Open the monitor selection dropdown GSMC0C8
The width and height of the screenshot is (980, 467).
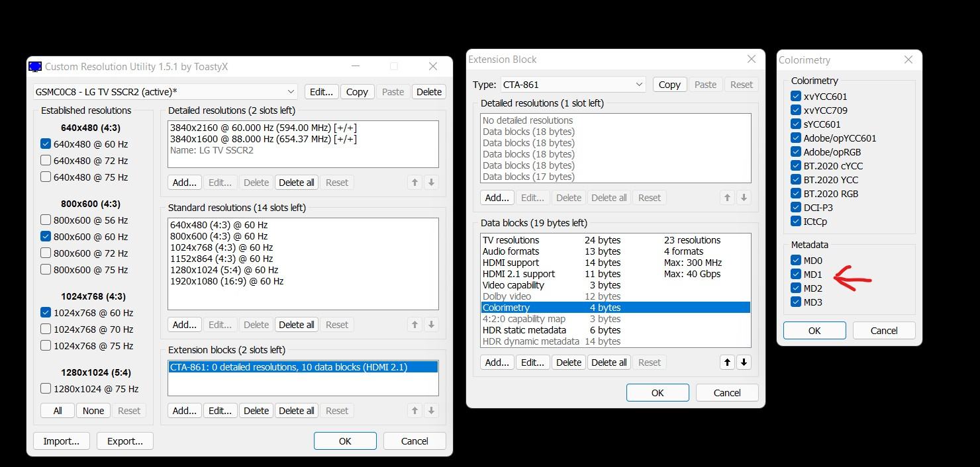(166, 92)
